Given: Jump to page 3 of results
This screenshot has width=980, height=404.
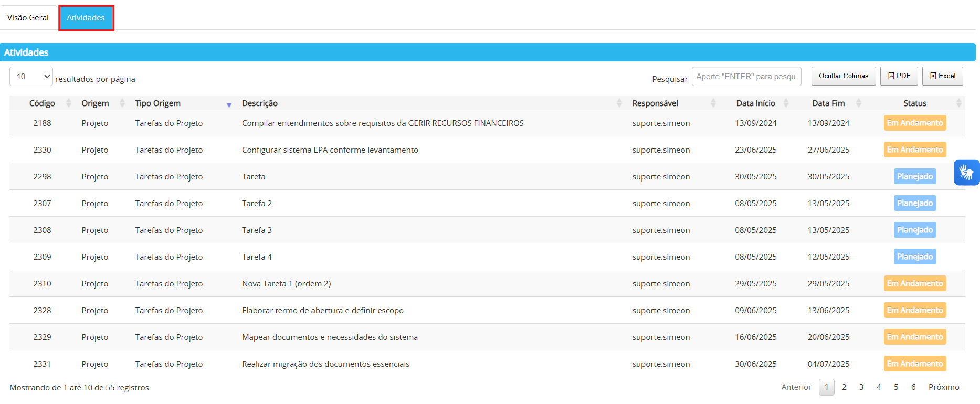Looking at the screenshot, I should 861,387.
